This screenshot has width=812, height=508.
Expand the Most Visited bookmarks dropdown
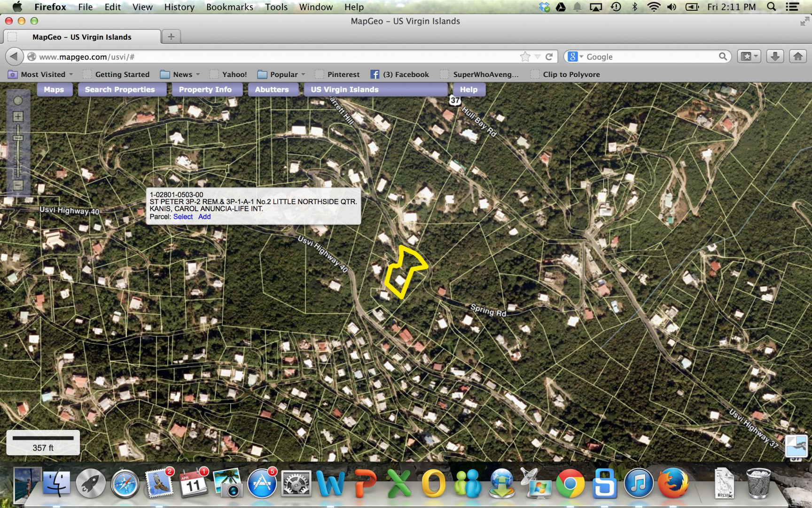[71, 74]
